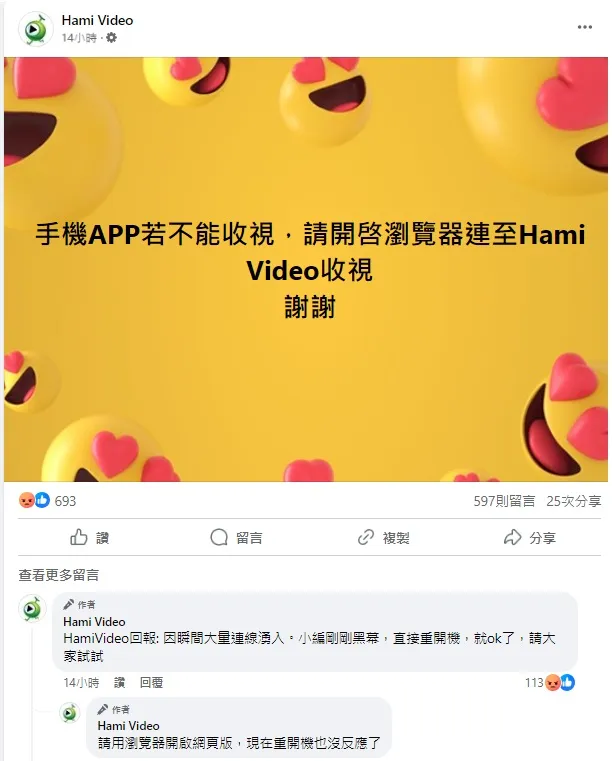
Task: Click the Hami Video page avatar in the post header
Action: [x=35, y=29]
